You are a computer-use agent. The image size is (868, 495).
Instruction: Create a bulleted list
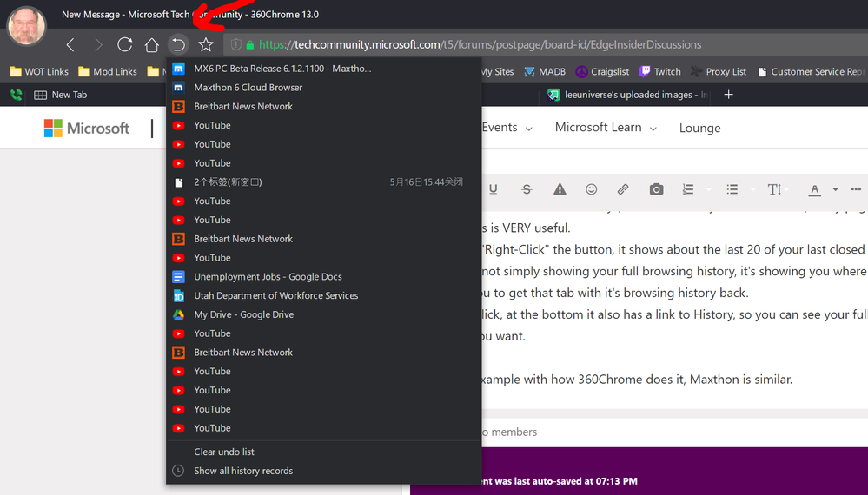pos(732,189)
